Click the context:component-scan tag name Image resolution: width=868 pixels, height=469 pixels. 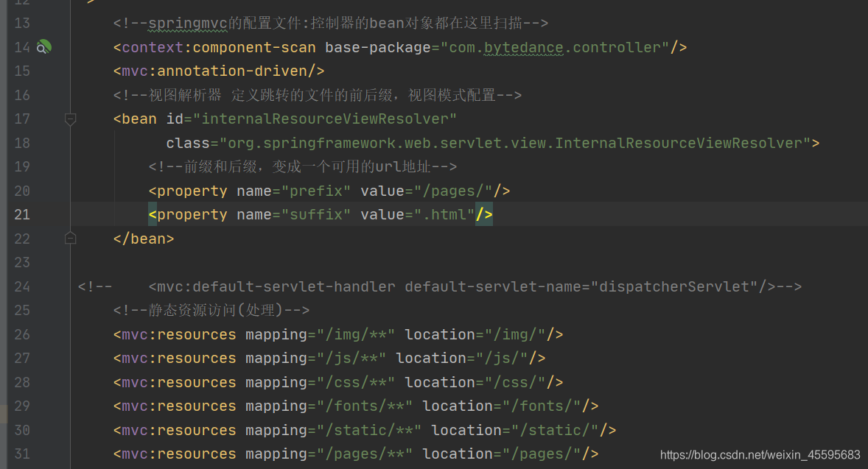click(x=219, y=48)
